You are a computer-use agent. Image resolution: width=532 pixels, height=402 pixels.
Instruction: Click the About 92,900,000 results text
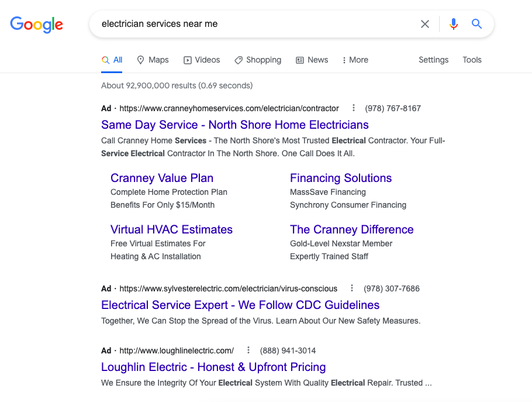[177, 85]
